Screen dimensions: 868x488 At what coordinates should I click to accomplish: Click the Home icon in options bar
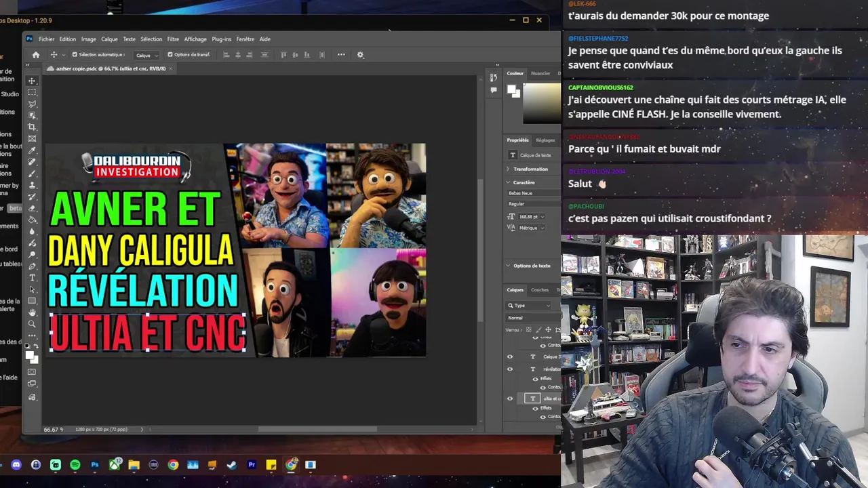tap(36, 55)
